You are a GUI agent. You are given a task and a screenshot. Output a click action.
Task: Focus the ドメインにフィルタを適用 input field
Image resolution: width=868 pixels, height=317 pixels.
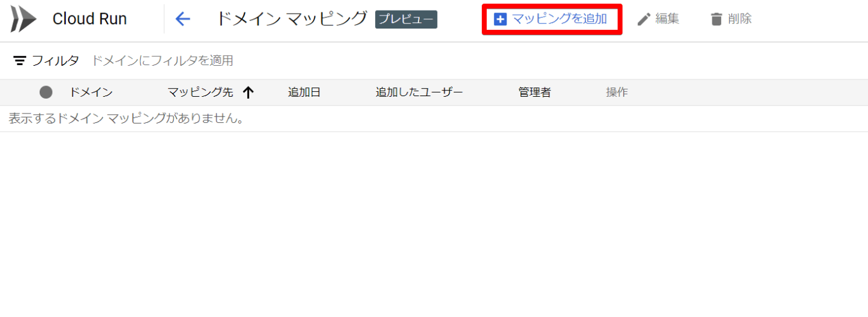point(162,61)
